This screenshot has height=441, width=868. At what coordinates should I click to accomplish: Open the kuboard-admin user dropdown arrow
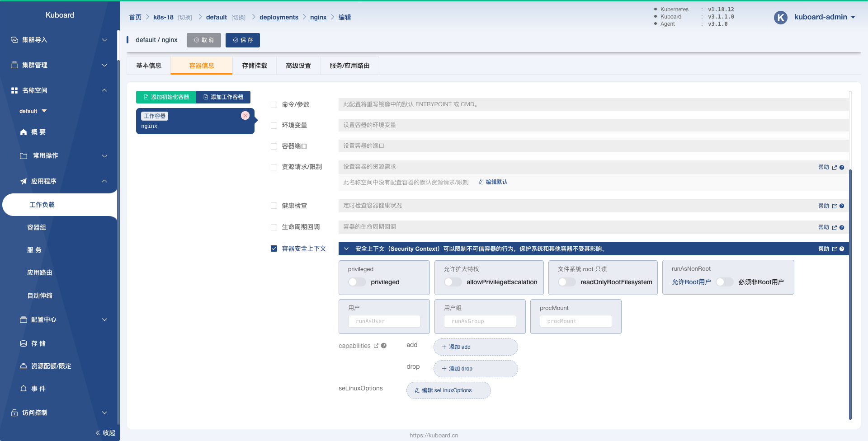point(853,17)
